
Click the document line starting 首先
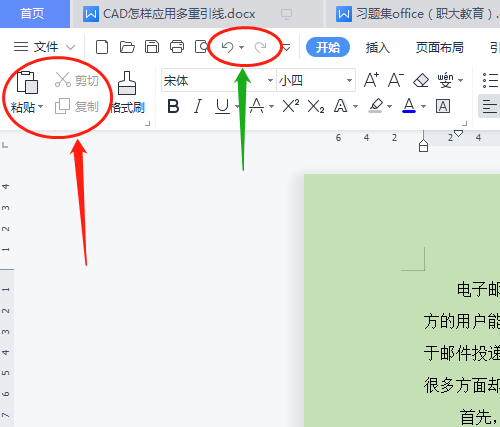tap(479, 417)
